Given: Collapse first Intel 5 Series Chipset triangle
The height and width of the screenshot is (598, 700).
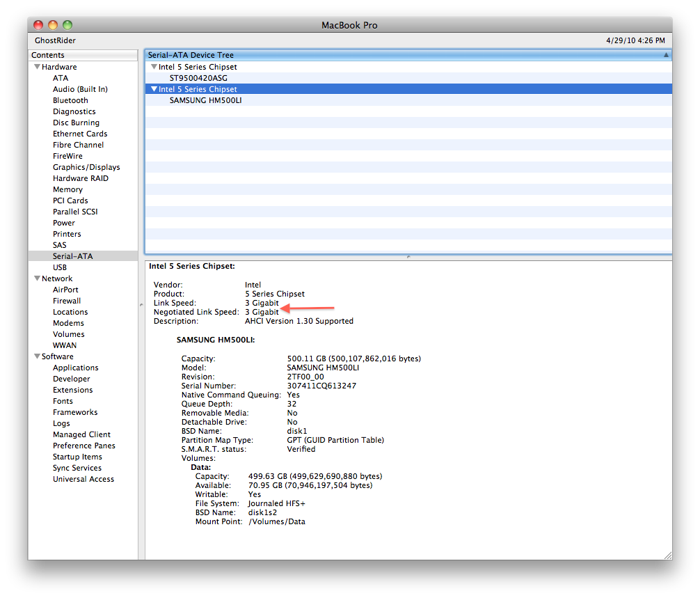Looking at the screenshot, I should [x=154, y=67].
